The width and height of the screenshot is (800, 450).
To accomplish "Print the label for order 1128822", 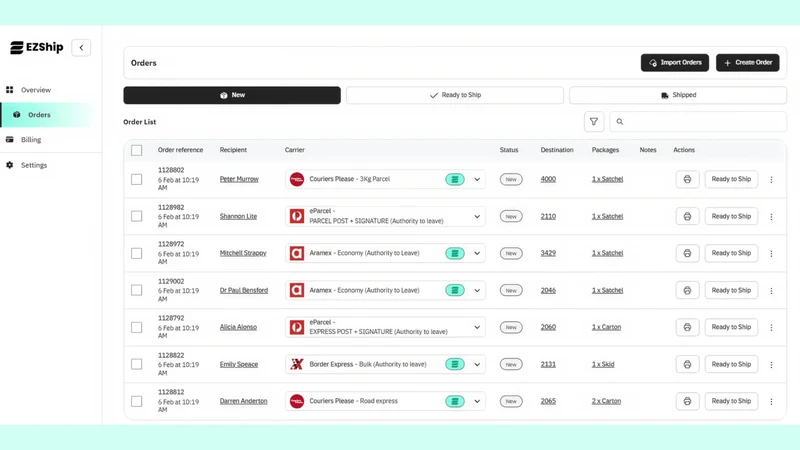I will (x=687, y=364).
